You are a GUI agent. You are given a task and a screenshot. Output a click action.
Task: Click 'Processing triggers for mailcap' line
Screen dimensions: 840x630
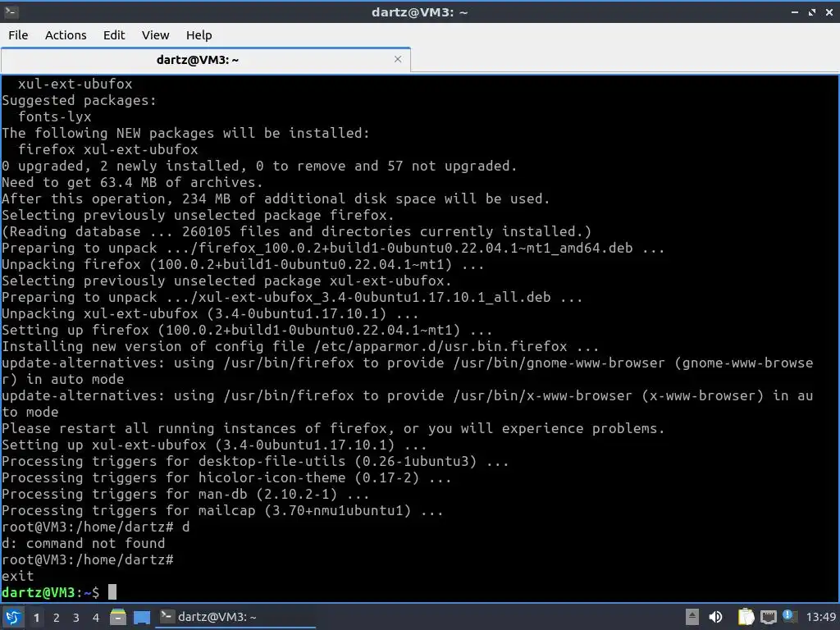coord(222,510)
